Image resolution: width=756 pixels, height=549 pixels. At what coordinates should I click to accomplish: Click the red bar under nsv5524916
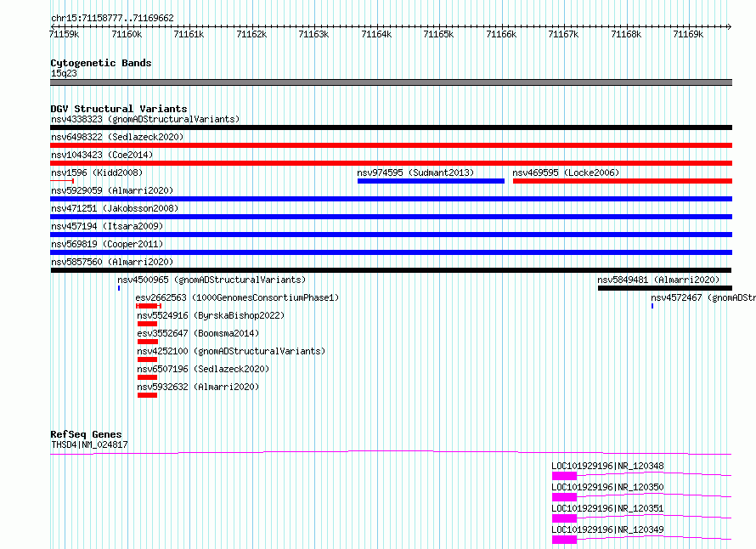[148, 324]
